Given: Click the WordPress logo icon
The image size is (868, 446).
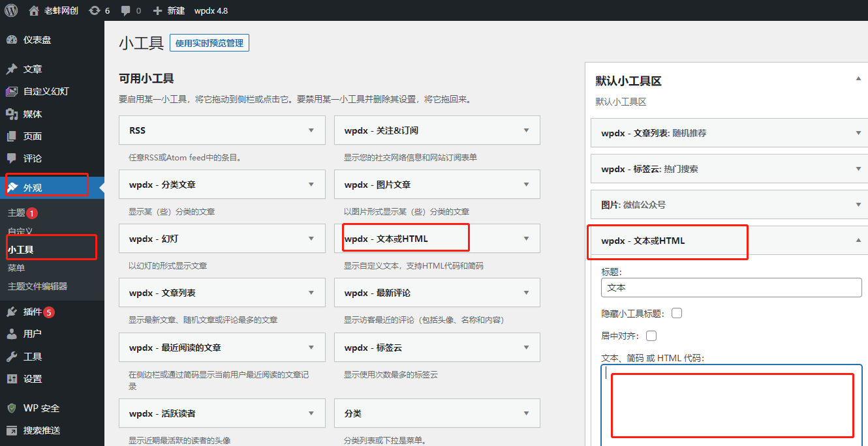Looking at the screenshot, I should click(x=11, y=10).
